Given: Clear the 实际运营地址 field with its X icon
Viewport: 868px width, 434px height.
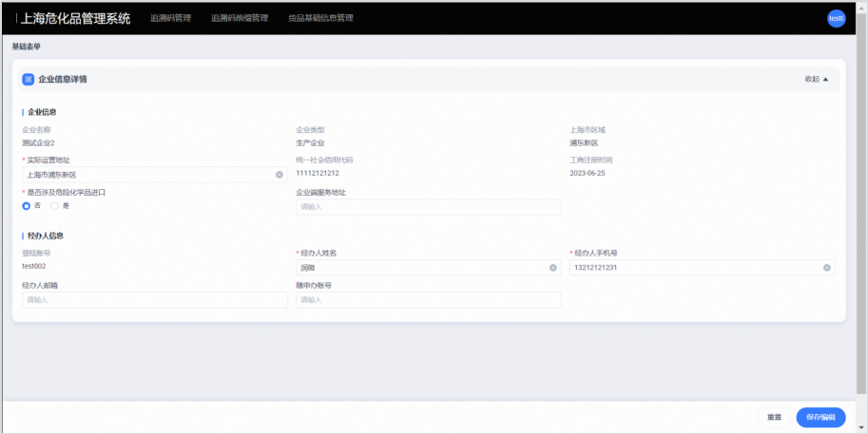Looking at the screenshot, I should click(280, 175).
